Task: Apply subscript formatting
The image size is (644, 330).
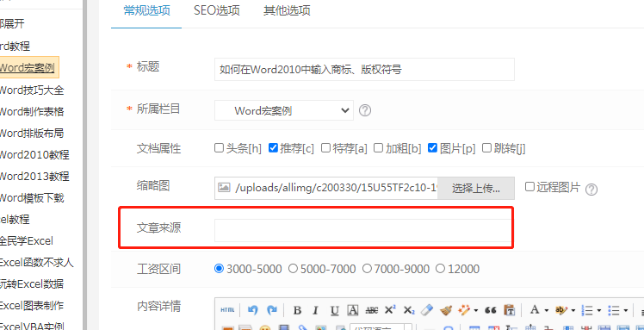Action: coord(409,310)
